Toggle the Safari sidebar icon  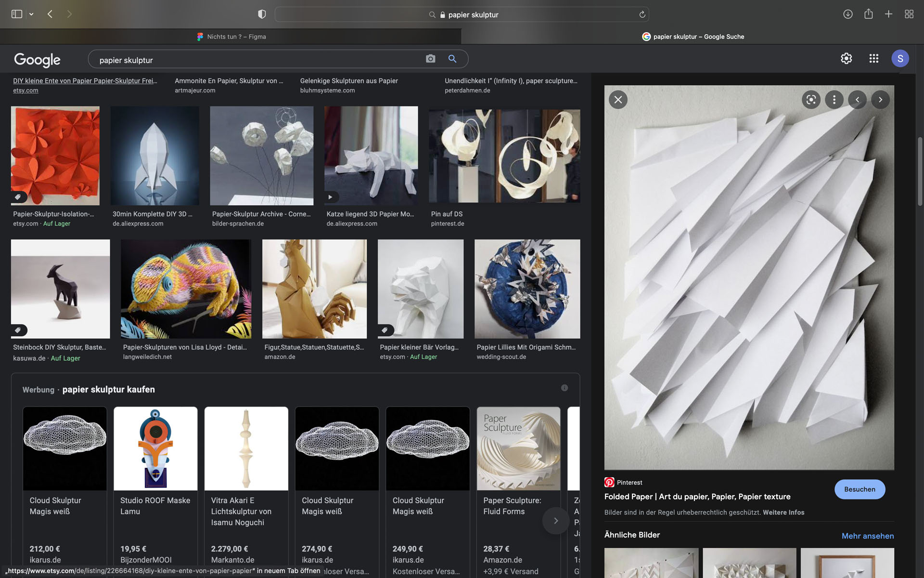tap(17, 14)
